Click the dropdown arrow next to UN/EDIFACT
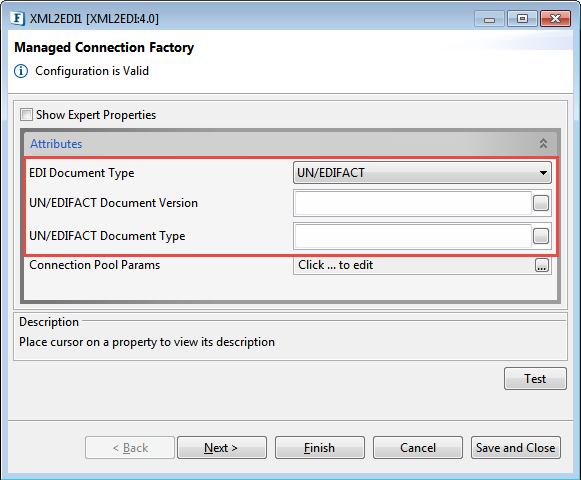 point(543,173)
